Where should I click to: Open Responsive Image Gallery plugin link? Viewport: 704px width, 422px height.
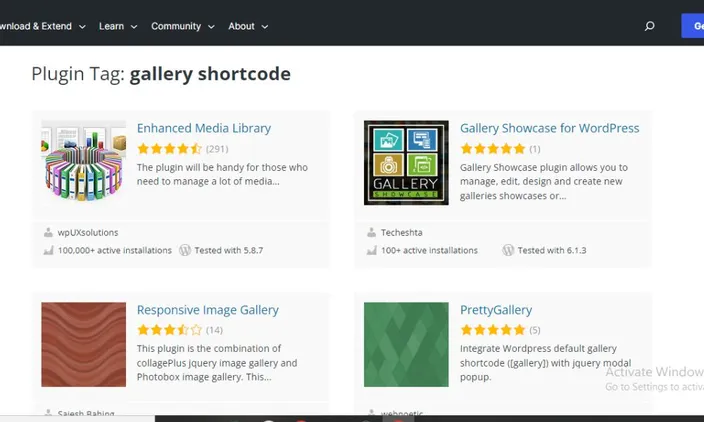point(208,310)
